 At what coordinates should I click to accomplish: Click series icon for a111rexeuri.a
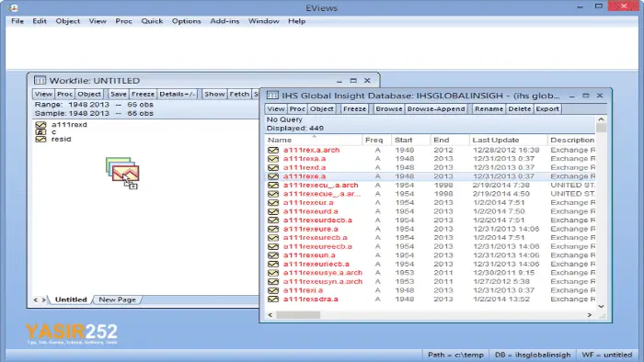click(273, 255)
